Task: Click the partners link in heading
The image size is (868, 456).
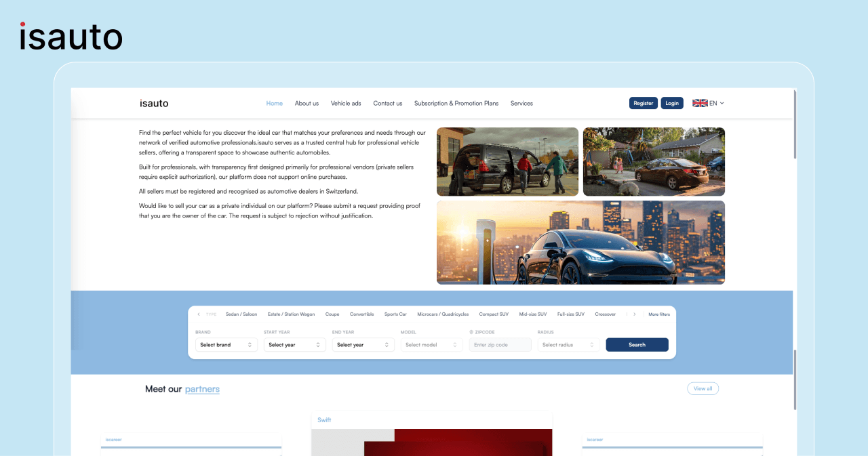Action: pos(202,389)
